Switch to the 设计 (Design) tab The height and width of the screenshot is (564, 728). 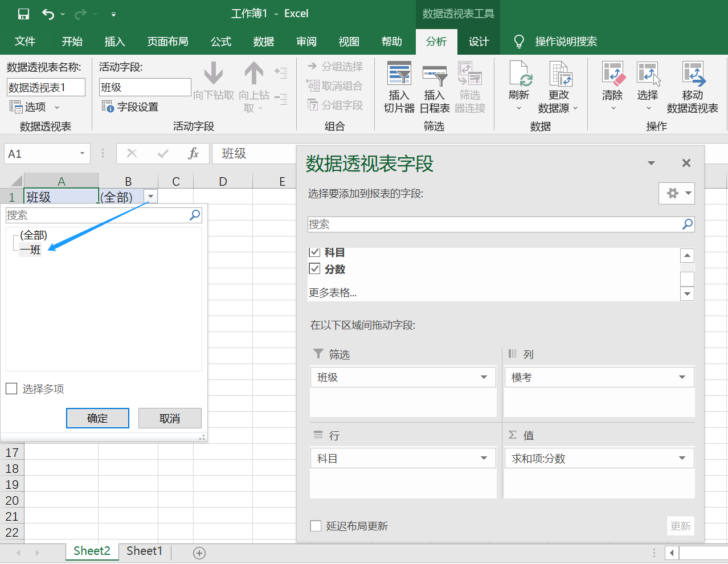478,42
